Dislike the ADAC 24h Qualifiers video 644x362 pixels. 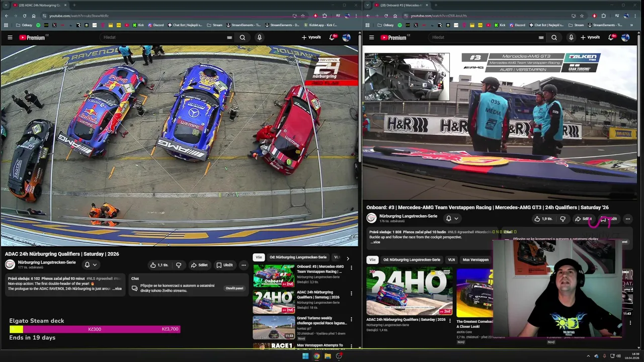179,265
